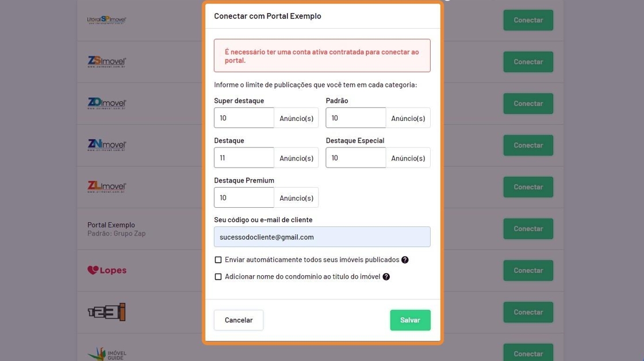Click help icon beside automatic sending option
This screenshot has height=361, width=644.
(405, 260)
